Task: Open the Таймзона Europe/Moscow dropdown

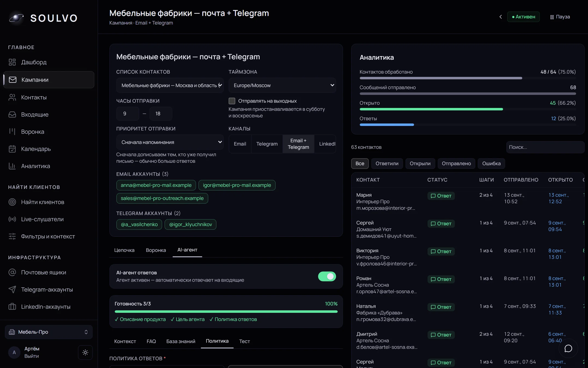Action: pos(282,85)
